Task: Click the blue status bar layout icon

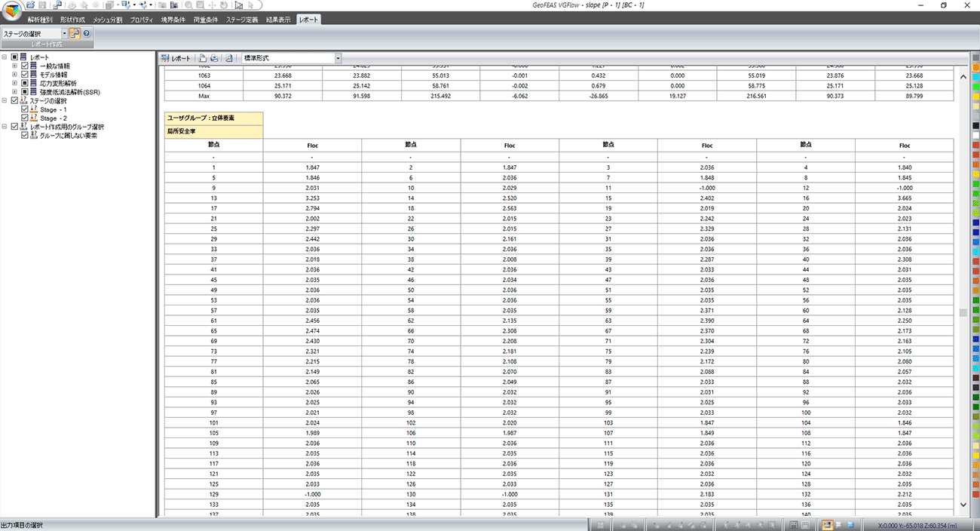Action: coord(850,525)
